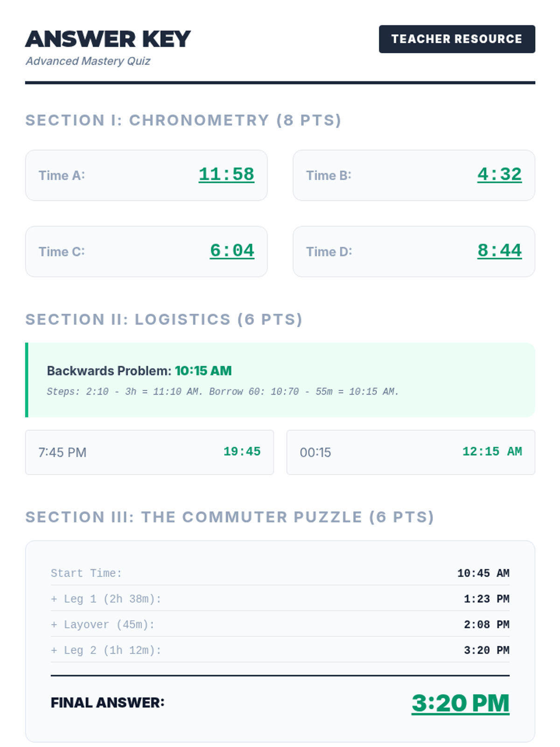Click the Section I Chronometry heading
560x747 pixels.
tap(183, 120)
